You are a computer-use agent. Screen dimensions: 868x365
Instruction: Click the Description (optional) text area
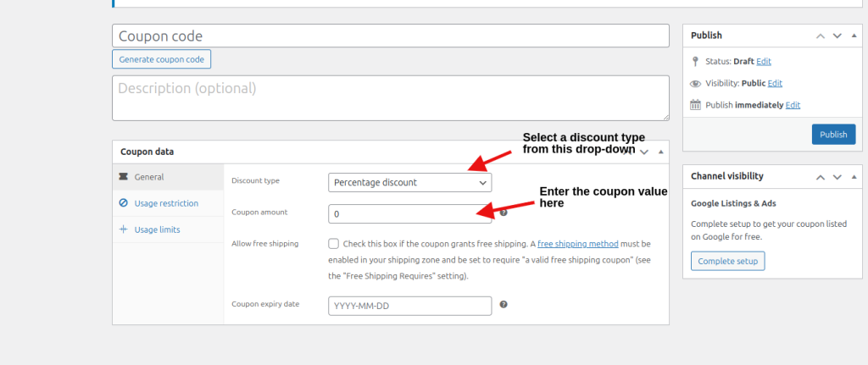[390, 98]
